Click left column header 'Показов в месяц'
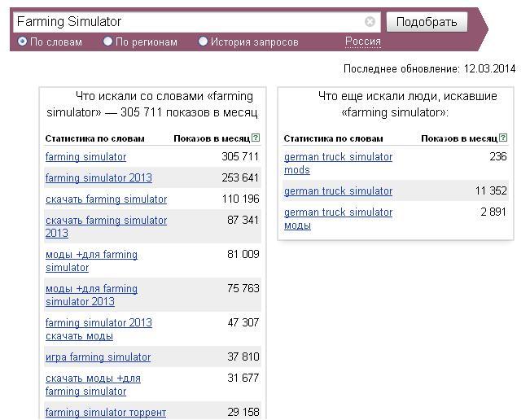Screen dimensions: 530x420 point(212,138)
